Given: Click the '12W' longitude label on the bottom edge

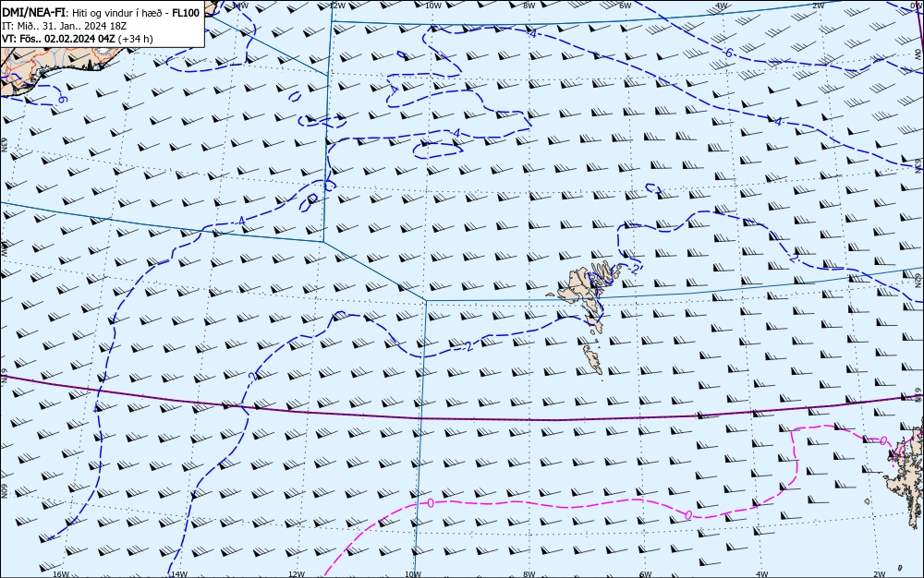Looking at the screenshot, I should click(297, 574).
